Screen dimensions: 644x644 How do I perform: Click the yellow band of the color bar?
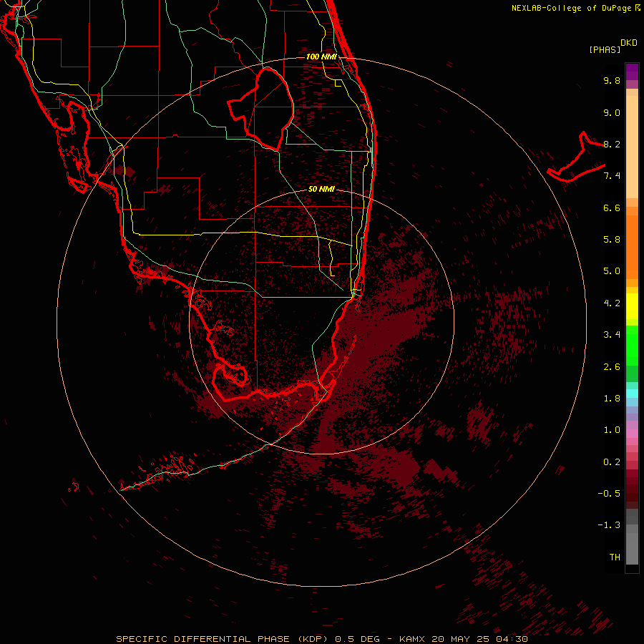[632, 306]
